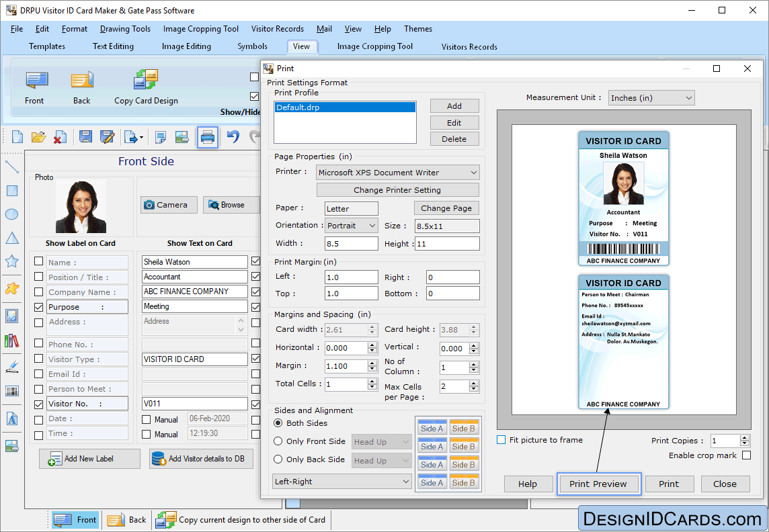Select Only Front Side radio option
769x532 pixels.
[278, 441]
